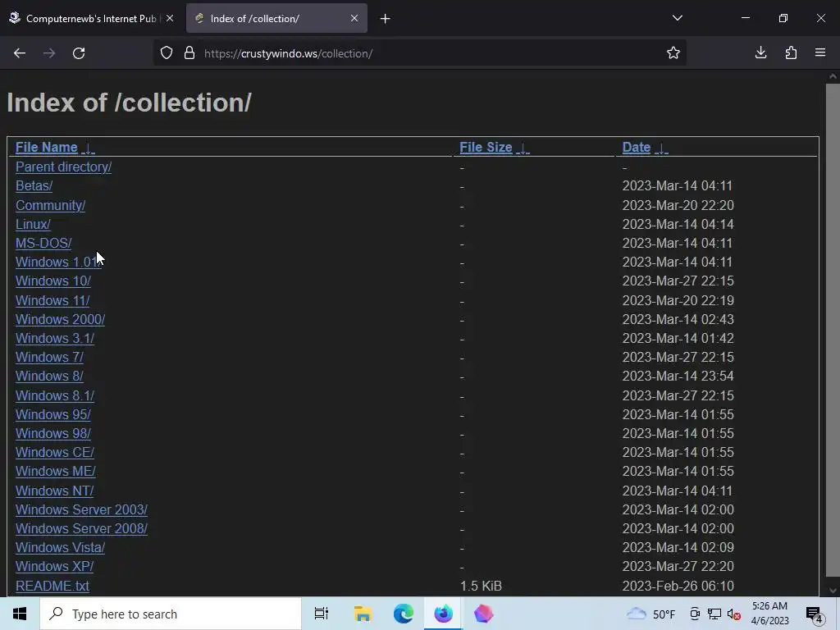840x630 pixels.
Task: Open the Windows 2000 folder
Action: 60,319
